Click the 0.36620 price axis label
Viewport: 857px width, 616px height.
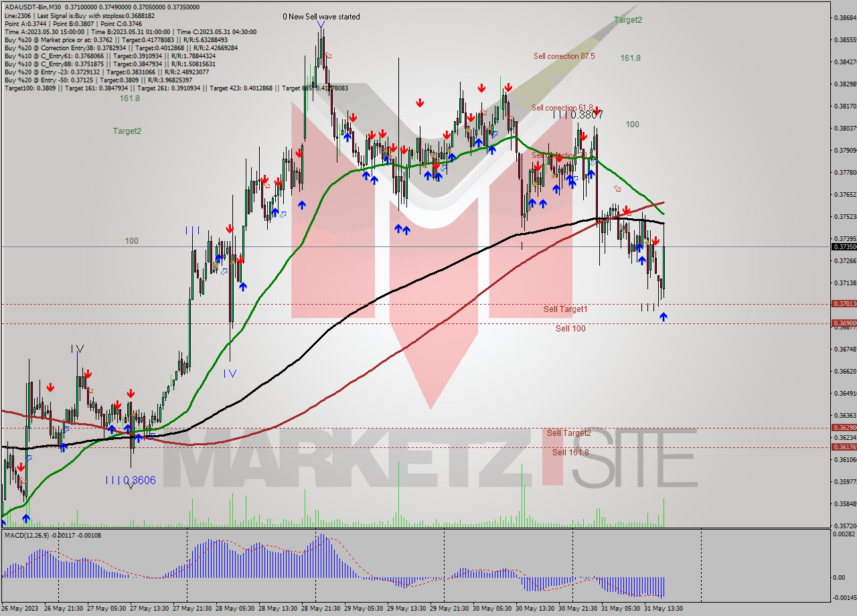pyautogui.click(x=844, y=371)
